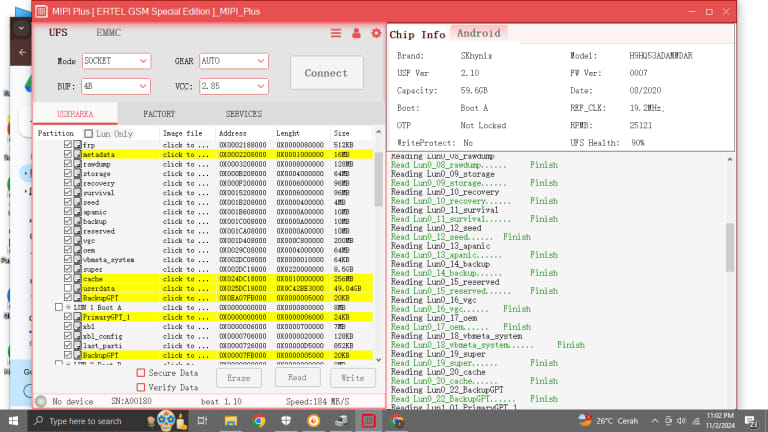Enable the Secure Data checkbox
768x432 pixels.
[141, 373]
